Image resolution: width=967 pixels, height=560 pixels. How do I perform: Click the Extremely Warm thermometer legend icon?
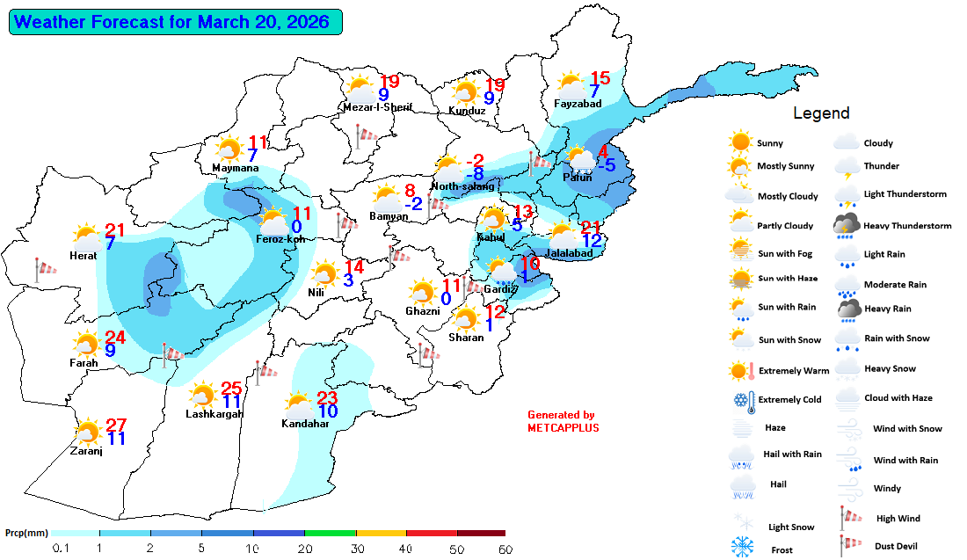743,370
